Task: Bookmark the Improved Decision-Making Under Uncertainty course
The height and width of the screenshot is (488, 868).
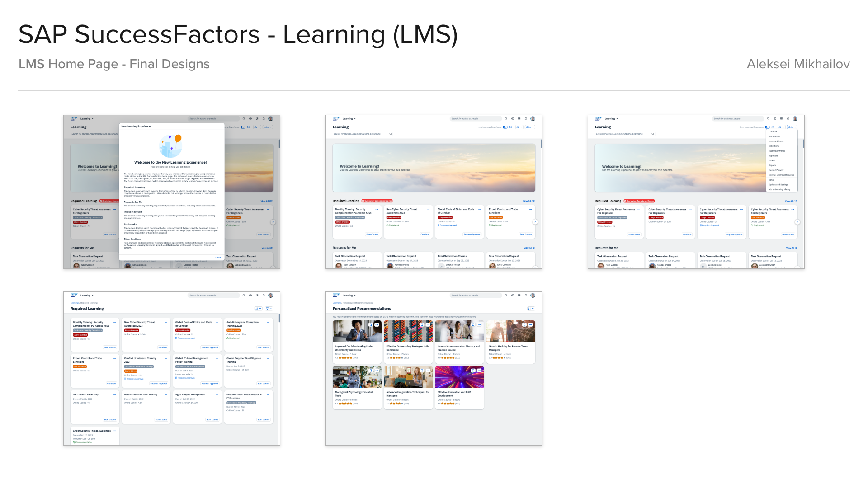Action: pos(371,324)
